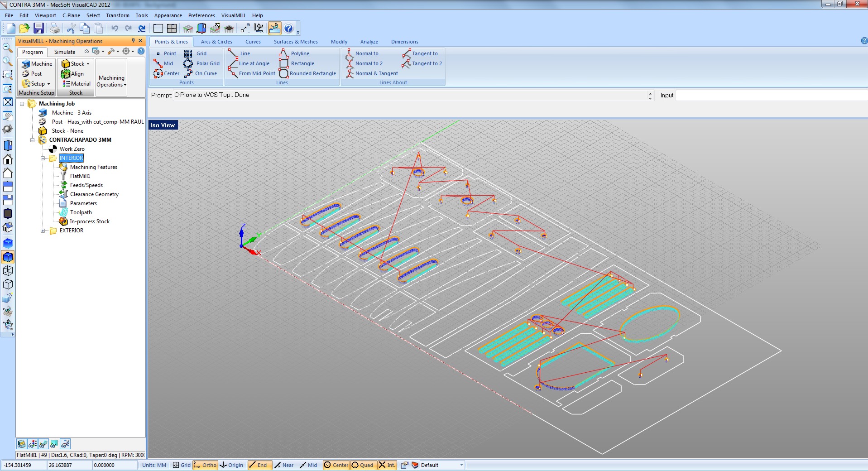
Task: Open the VisualMILL menu
Action: pos(233,15)
